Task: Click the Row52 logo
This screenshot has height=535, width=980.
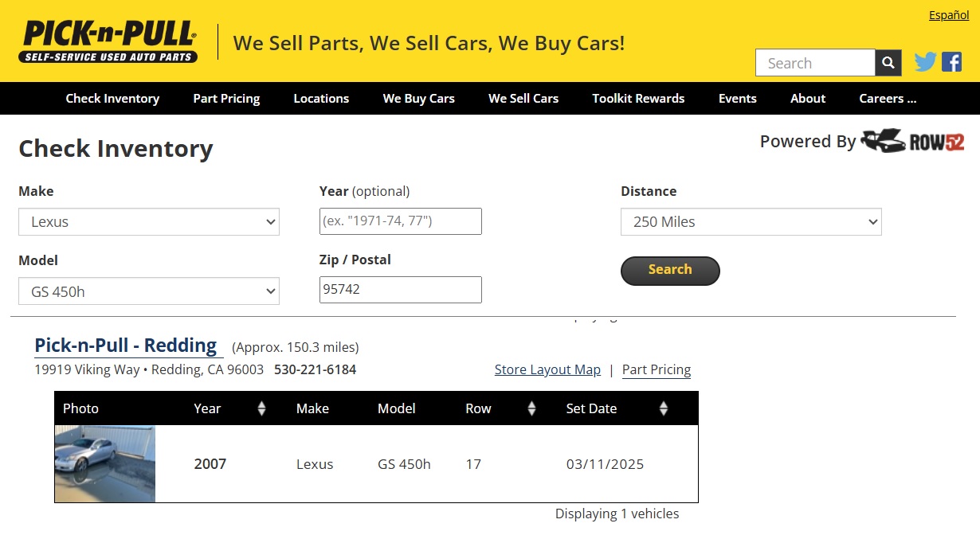Action: (x=913, y=142)
